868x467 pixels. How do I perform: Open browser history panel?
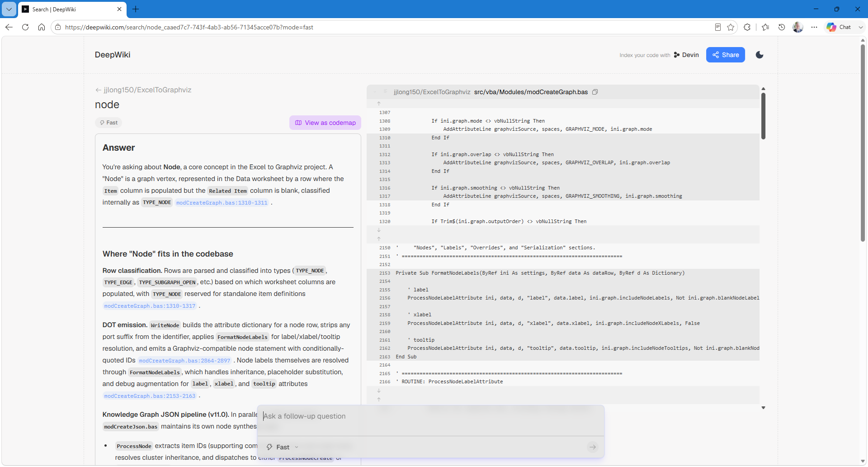point(782,27)
